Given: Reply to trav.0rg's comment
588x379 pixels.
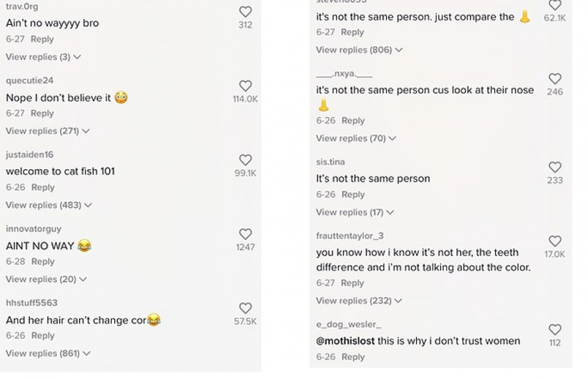Looking at the screenshot, I should click(x=42, y=39).
